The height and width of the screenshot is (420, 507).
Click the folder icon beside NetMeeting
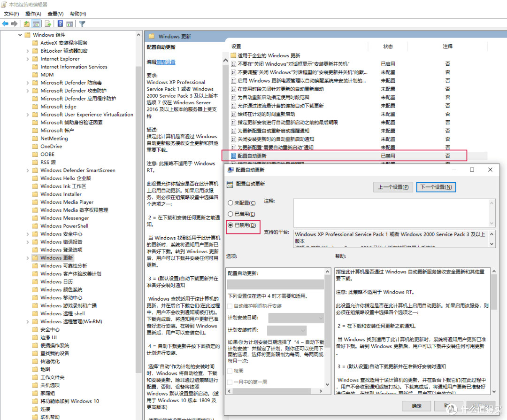click(x=35, y=138)
